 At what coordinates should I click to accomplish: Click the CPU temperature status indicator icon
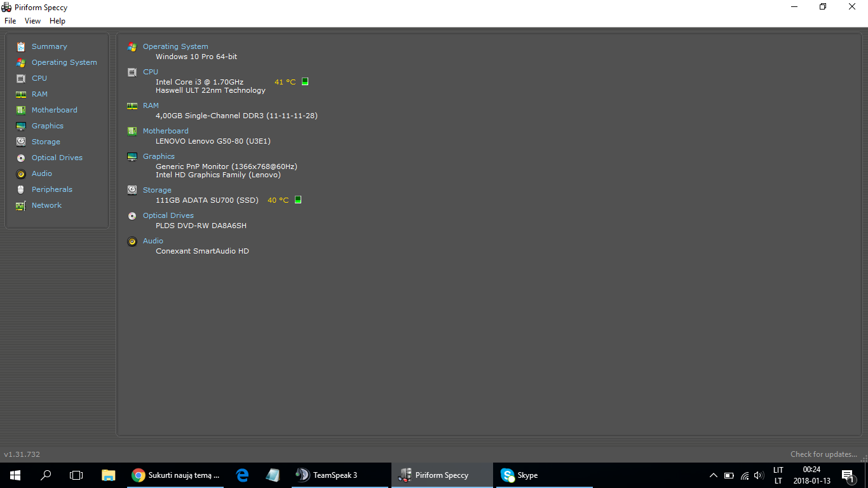pyautogui.click(x=305, y=82)
